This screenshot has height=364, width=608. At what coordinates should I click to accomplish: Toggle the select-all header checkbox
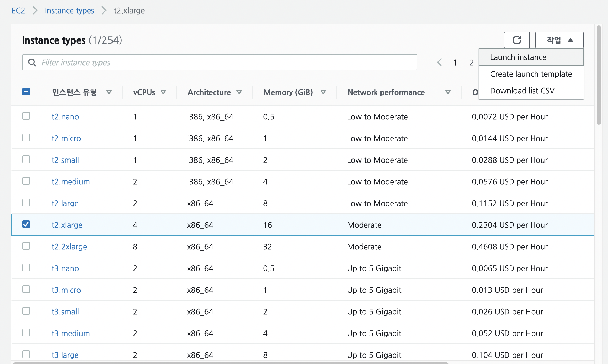coord(26,92)
